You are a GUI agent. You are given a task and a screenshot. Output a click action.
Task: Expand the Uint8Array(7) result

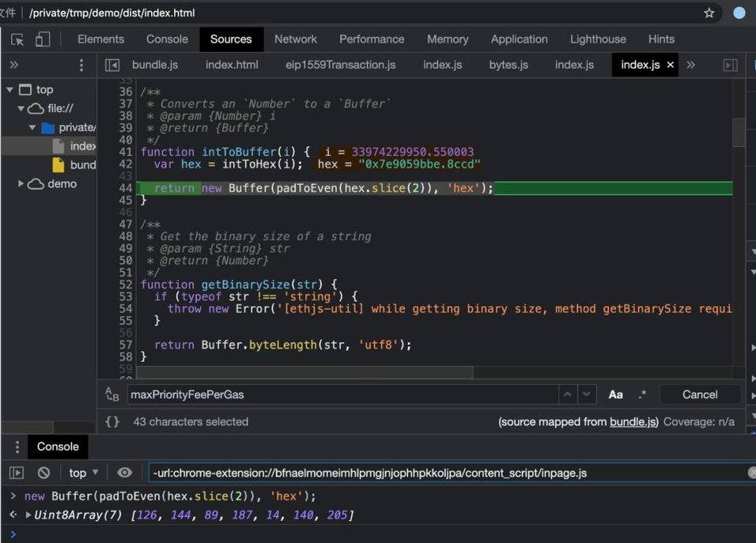click(x=28, y=515)
